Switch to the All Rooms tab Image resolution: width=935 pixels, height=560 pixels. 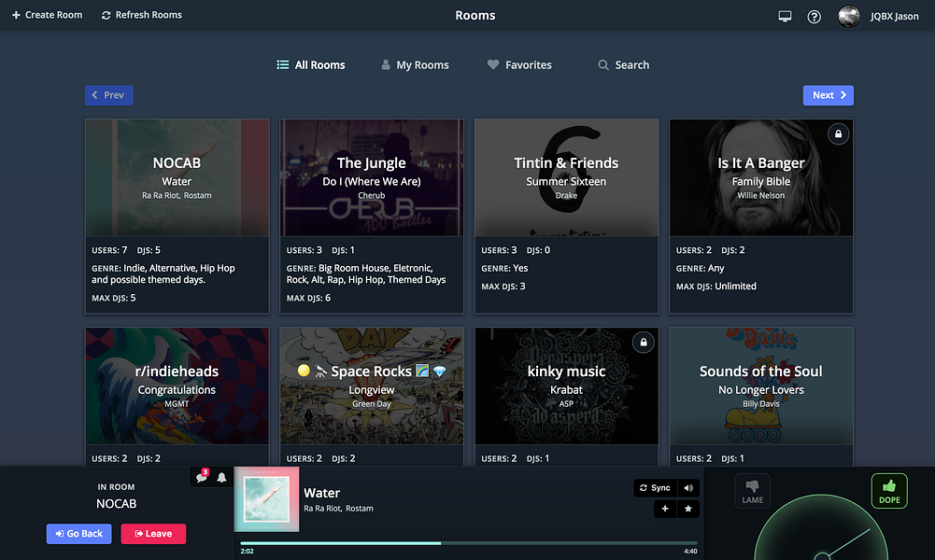(311, 65)
